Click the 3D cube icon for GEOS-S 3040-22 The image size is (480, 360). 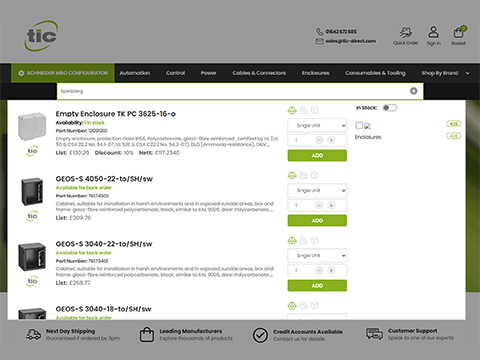tap(314, 240)
